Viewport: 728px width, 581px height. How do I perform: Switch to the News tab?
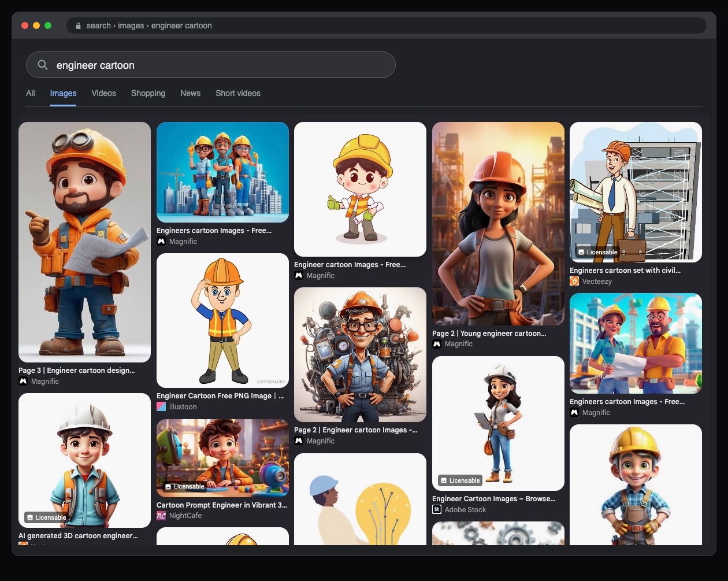click(x=190, y=93)
